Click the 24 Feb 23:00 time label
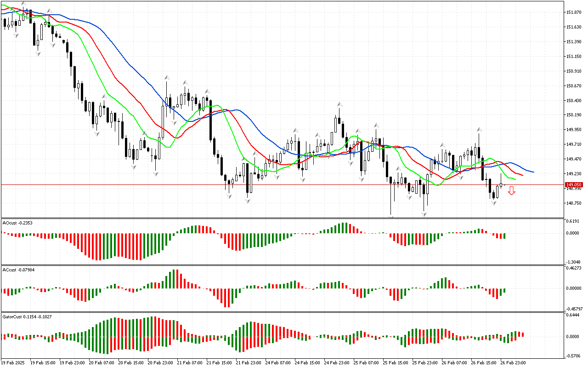The height and width of the screenshot is (368, 588). (x=337, y=363)
